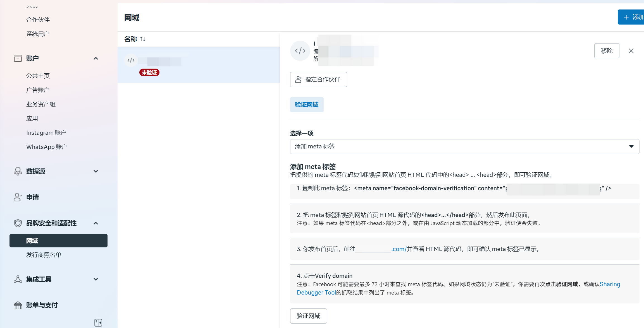Collapse the 账户 section chevron
644x328 pixels.
[96, 58]
